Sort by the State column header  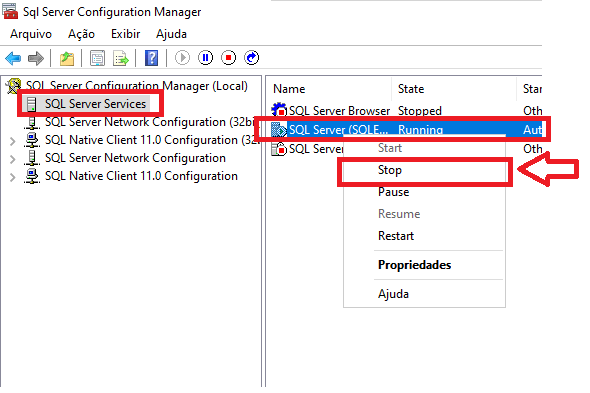(454, 89)
